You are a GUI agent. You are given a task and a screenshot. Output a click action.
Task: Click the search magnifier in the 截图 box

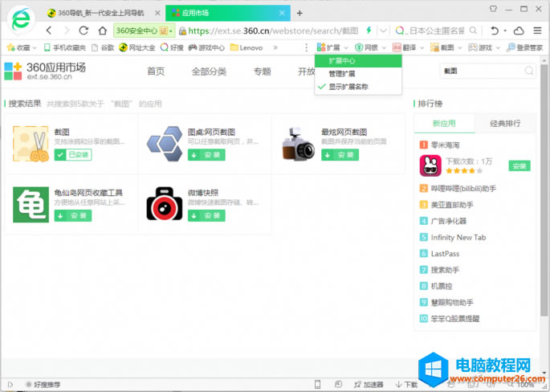529,71
